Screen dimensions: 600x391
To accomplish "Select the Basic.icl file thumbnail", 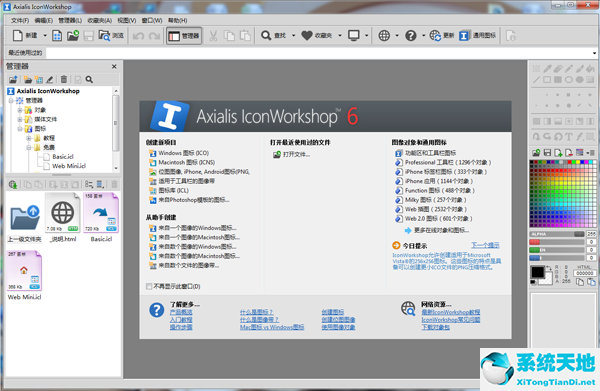I will [x=101, y=213].
